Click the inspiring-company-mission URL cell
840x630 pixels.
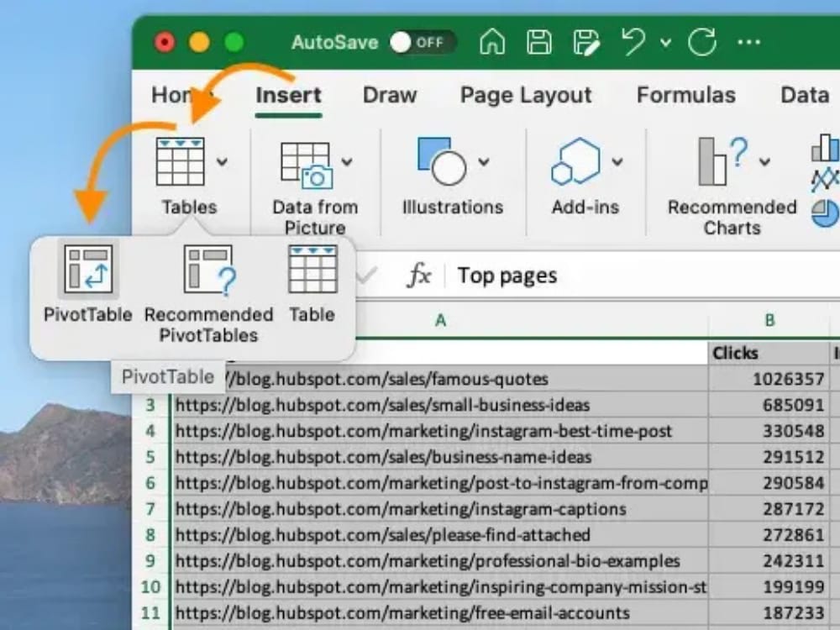click(x=440, y=587)
